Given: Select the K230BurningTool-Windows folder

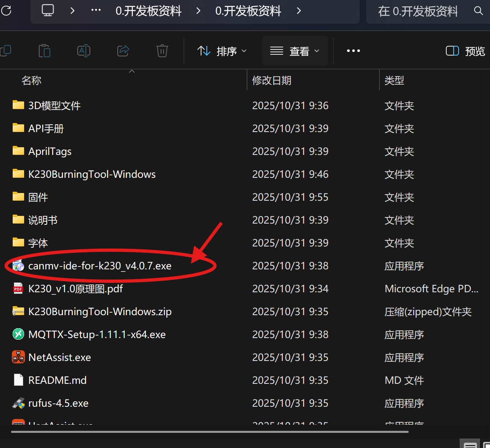Looking at the screenshot, I should 92,175.
